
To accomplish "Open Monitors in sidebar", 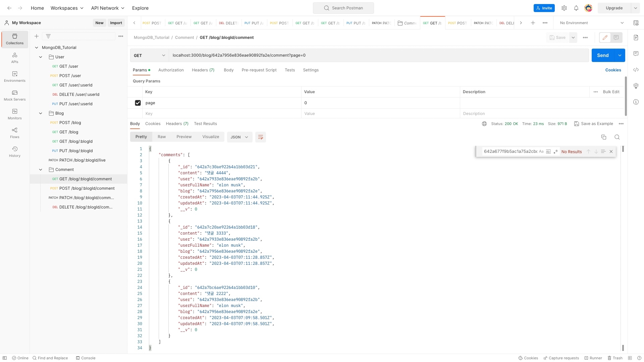I will click(15, 114).
